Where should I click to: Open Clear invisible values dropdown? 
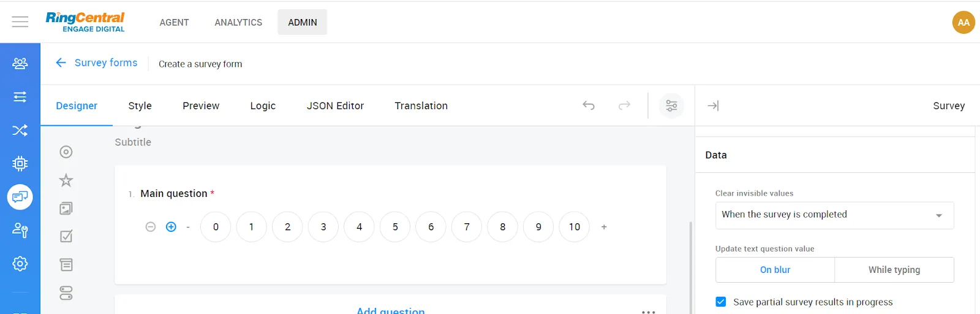834,215
